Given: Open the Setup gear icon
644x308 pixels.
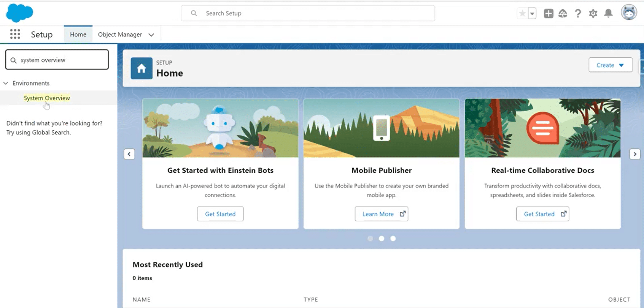Looking at the screenshot, I should pos(593,14).
